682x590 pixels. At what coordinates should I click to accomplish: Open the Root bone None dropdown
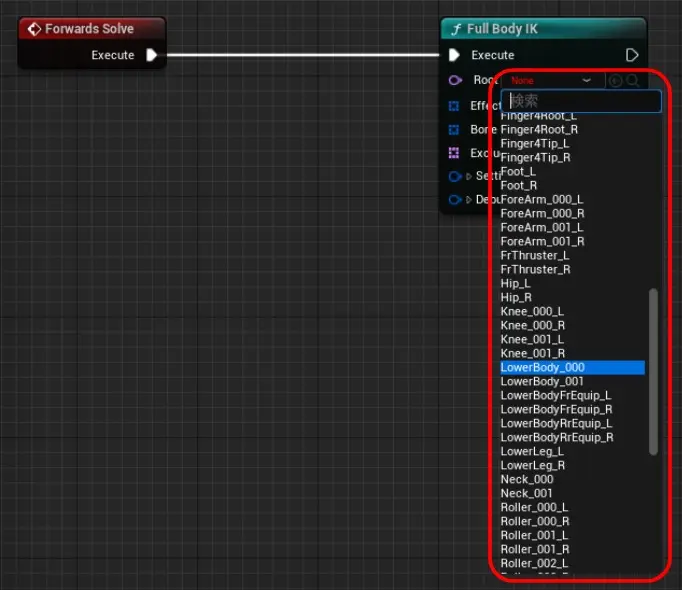(x=550, y=80)
